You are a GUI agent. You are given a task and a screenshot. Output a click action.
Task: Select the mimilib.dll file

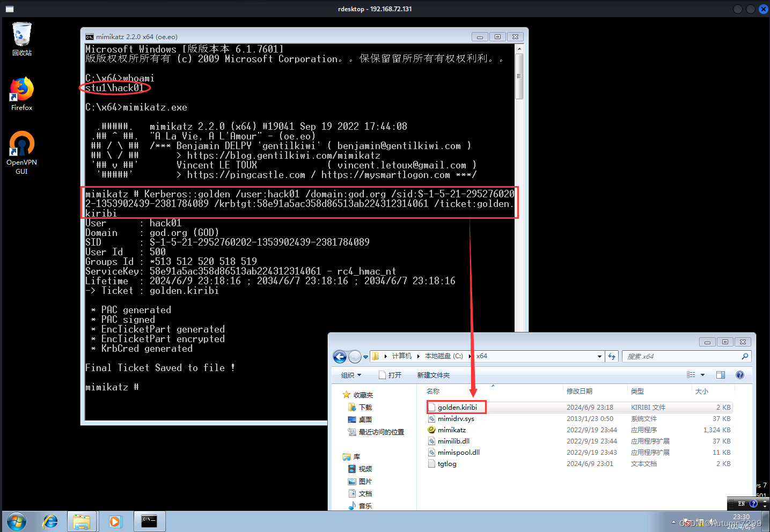tap(453, 441)
